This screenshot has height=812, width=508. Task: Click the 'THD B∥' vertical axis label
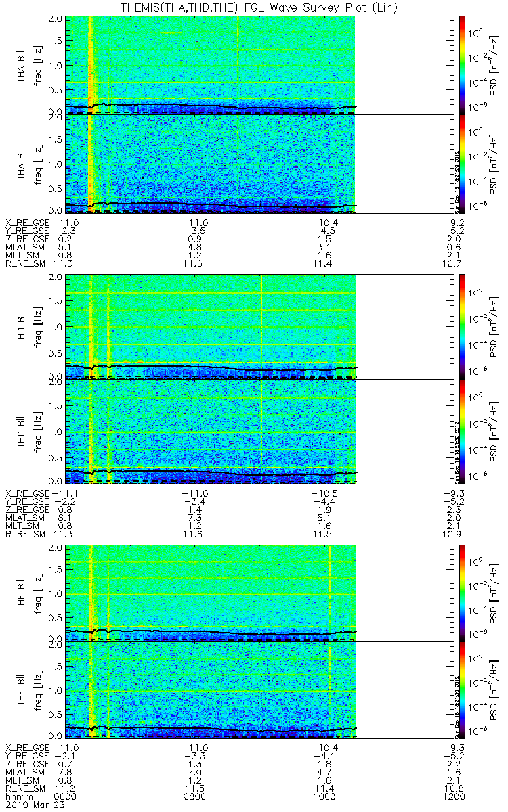click(22, 430)
